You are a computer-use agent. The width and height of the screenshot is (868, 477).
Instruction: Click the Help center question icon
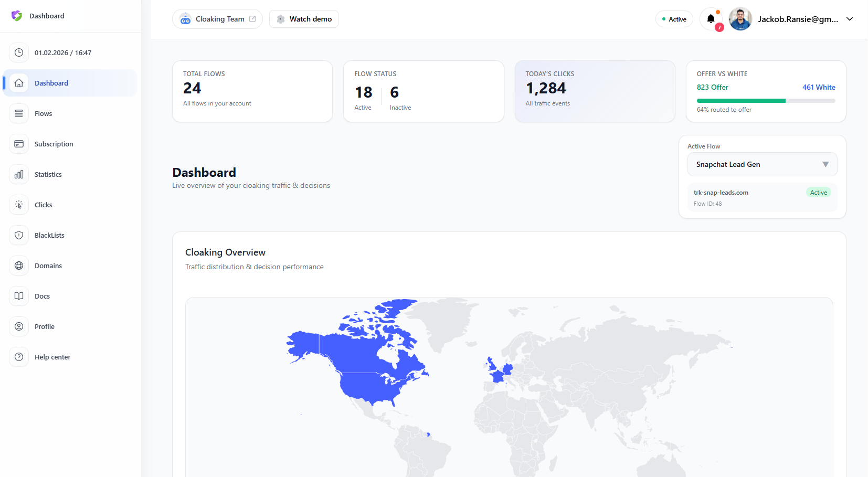(19, 357)
